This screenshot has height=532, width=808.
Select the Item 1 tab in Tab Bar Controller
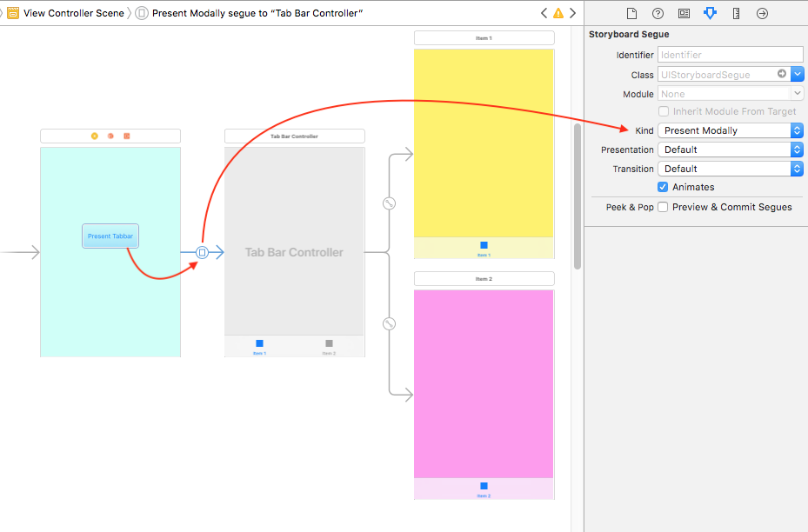259,346
